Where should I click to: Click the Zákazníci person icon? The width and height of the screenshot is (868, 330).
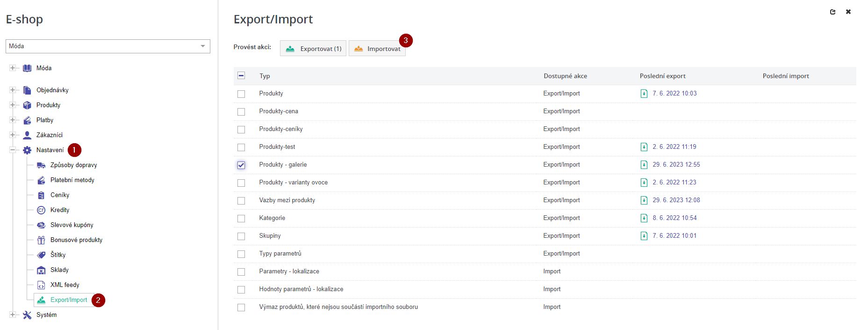(x=27, y=135)
